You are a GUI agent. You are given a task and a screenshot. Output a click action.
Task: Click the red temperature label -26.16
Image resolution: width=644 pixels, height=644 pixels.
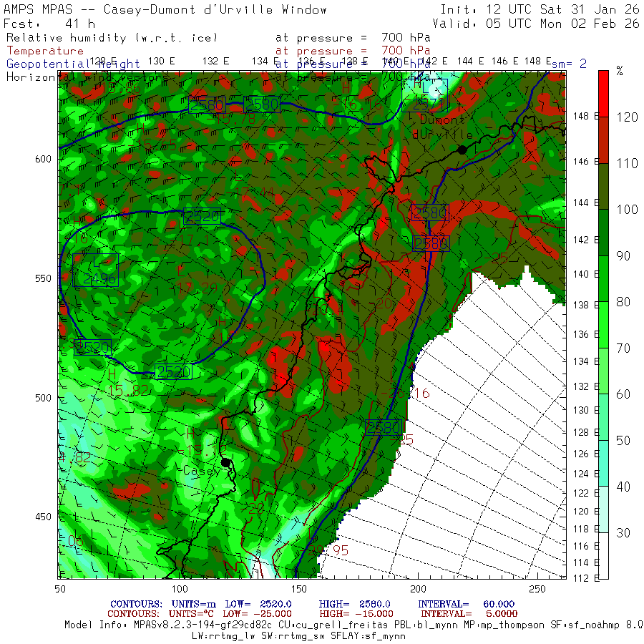point(406,394)
